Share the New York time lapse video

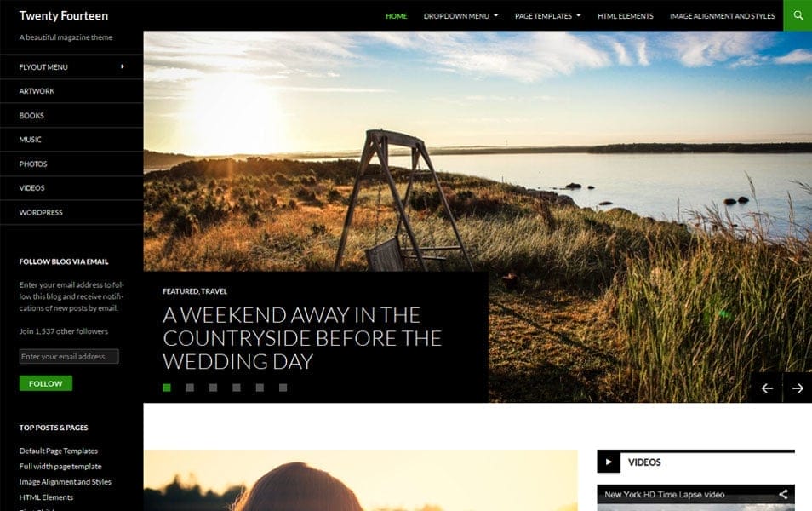pos(783,495)
